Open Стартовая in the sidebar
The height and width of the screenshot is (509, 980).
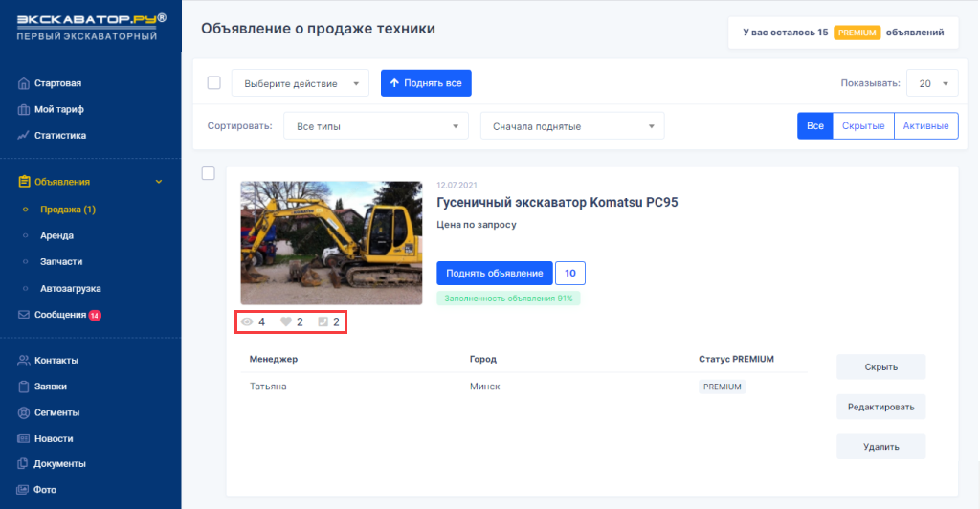(57, 83)
